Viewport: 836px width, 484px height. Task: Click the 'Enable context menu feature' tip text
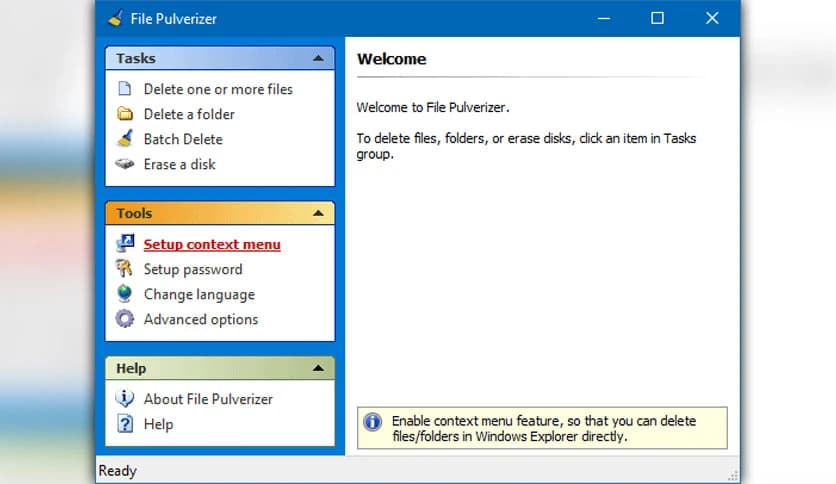coord(544,428)
